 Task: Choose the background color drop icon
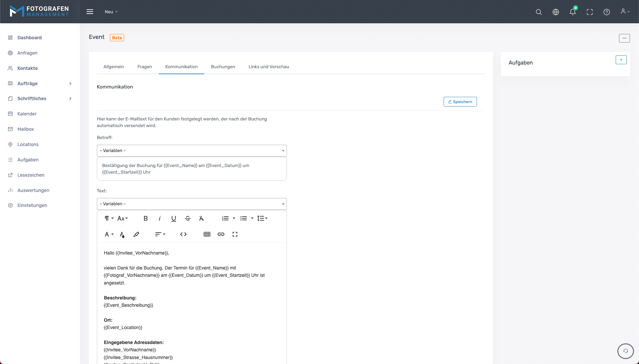122,235
